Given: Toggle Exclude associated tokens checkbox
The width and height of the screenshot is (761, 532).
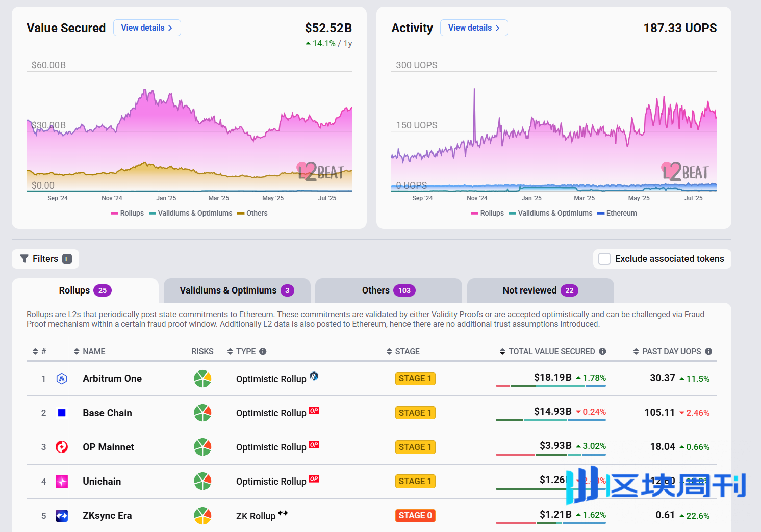Looking at the screenshot, I should pos(604,259).
